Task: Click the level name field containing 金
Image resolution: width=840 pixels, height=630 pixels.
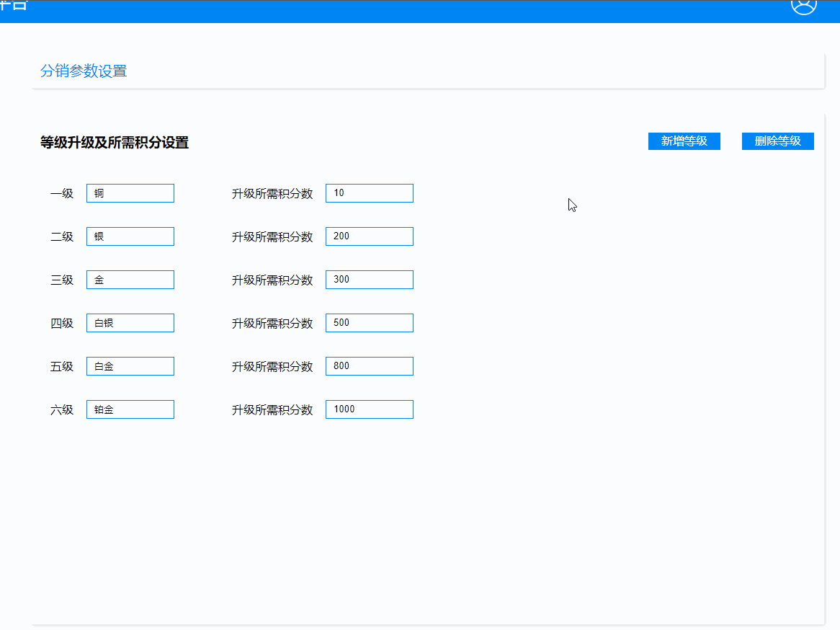Action: [x=130, y=279]
